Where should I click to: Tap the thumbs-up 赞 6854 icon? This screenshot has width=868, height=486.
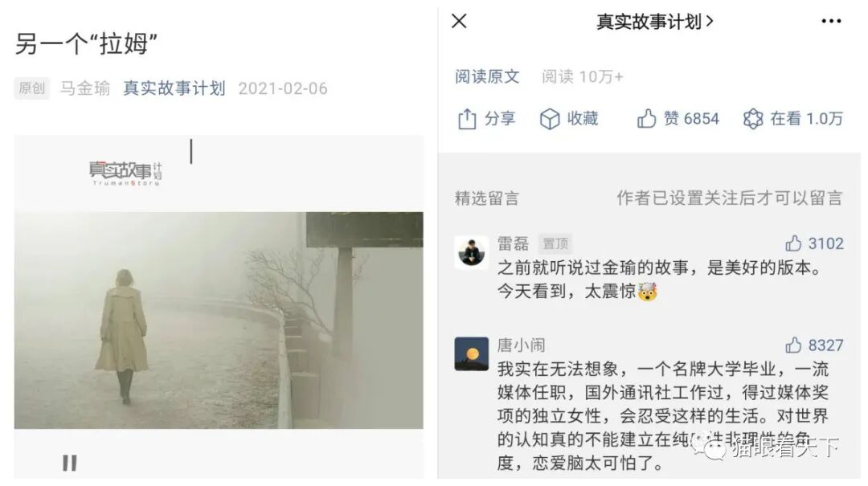(x=646, y=118)
